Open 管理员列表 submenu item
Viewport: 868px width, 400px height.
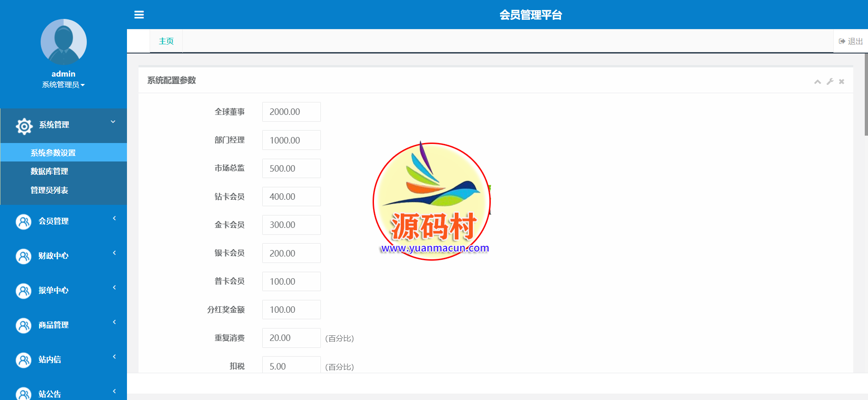click(x=49, y=190)
